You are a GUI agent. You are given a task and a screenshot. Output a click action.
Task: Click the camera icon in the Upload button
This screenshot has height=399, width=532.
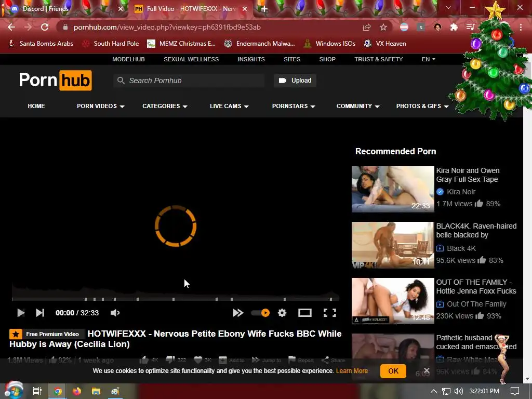(x=283, y=81)
